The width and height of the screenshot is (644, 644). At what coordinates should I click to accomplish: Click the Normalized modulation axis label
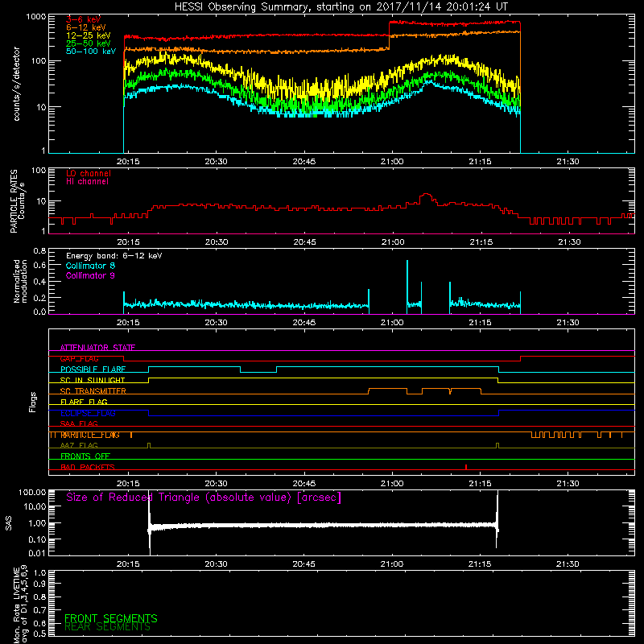click(20, 281)
